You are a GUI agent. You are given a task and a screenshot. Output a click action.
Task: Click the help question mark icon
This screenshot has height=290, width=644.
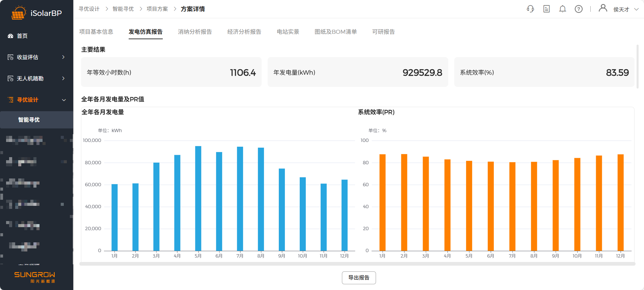[579, 9]
